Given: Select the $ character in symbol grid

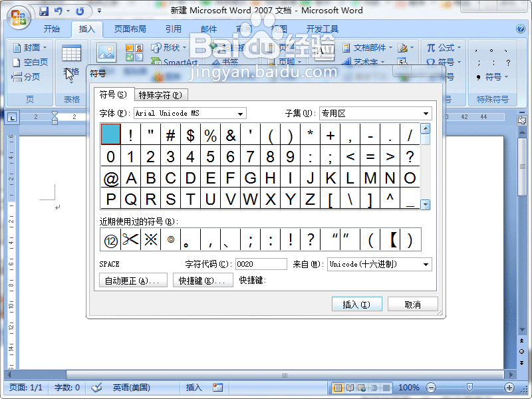Looking at the screenshot, I should 190,136.
